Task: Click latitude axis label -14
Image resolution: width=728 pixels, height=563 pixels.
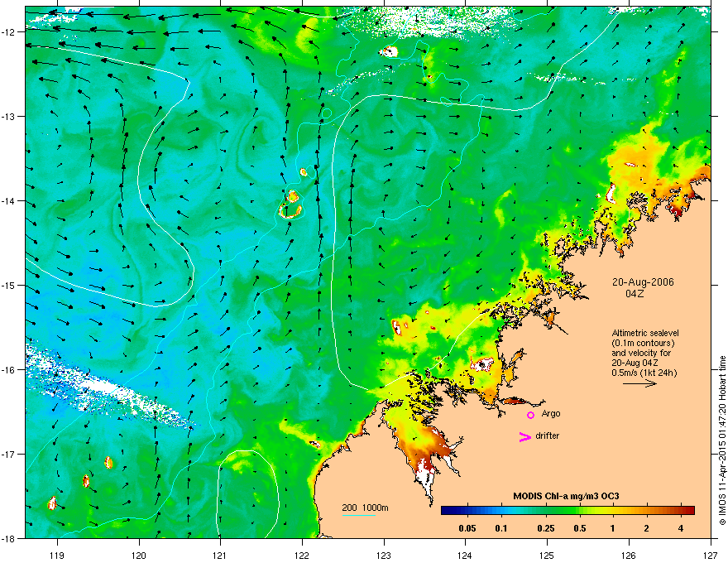Action: point(8,200)
